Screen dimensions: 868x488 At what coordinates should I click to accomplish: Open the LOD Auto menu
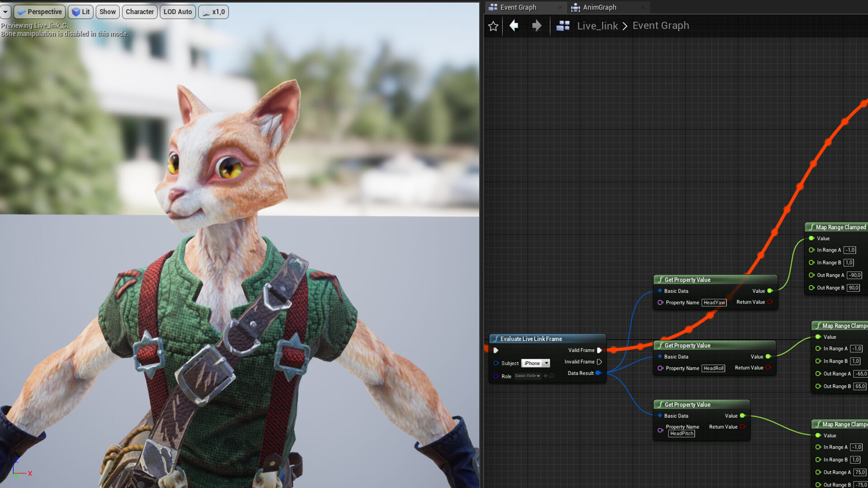178,12
